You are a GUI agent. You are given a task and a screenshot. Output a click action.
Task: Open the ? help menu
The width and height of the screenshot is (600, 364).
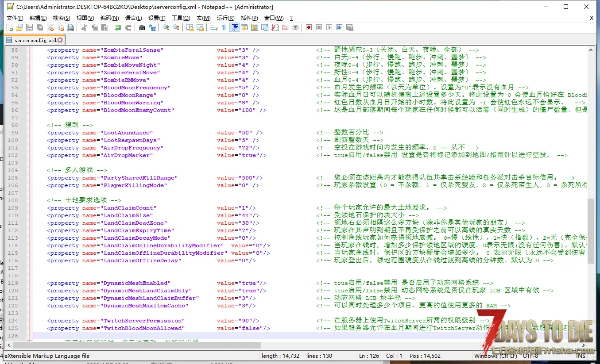(x=291, y=18)
